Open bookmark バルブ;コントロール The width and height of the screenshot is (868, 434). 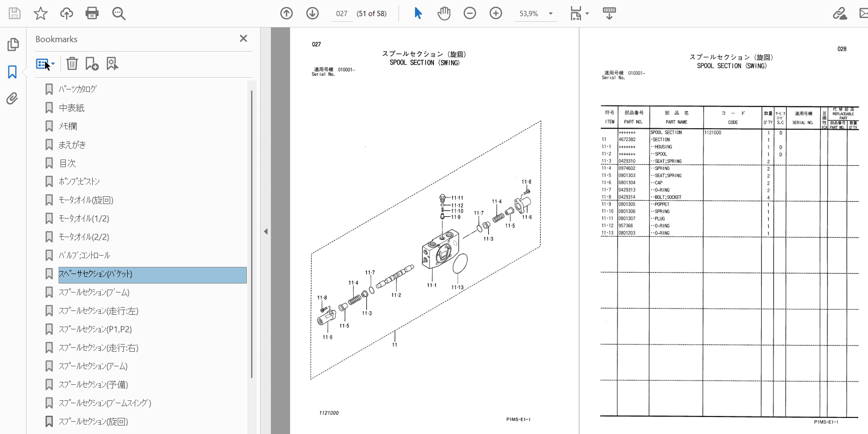pos(84,256)
